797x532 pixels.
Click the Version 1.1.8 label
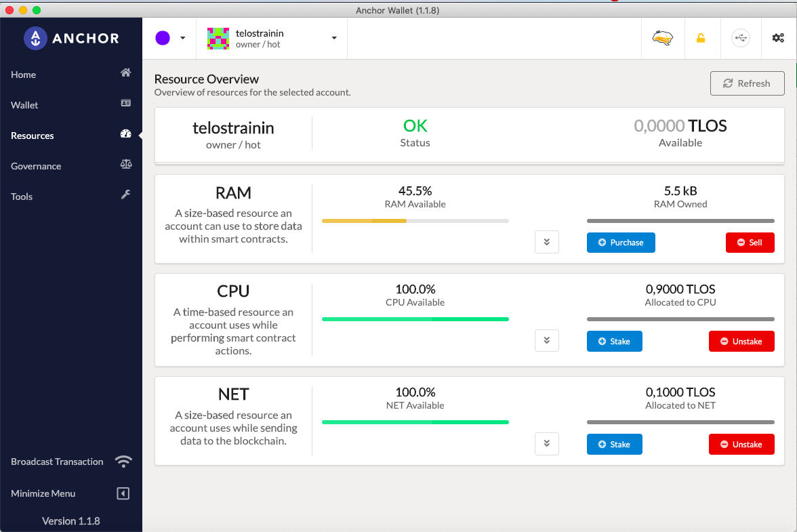[x=70, y=521]
